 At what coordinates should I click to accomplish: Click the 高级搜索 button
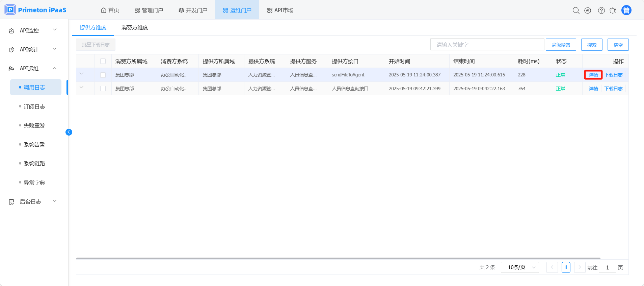click(561, 45)
